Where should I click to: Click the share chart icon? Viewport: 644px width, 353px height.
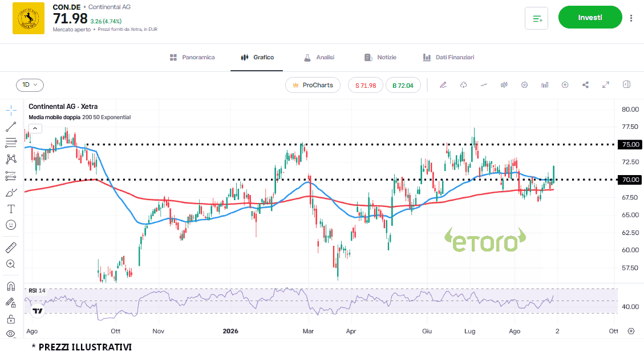tap(585, 85)
